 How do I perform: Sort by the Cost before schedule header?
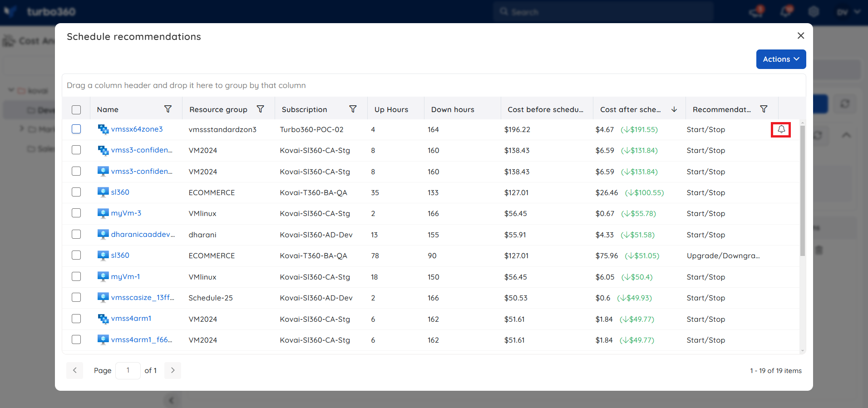[546, 109]
